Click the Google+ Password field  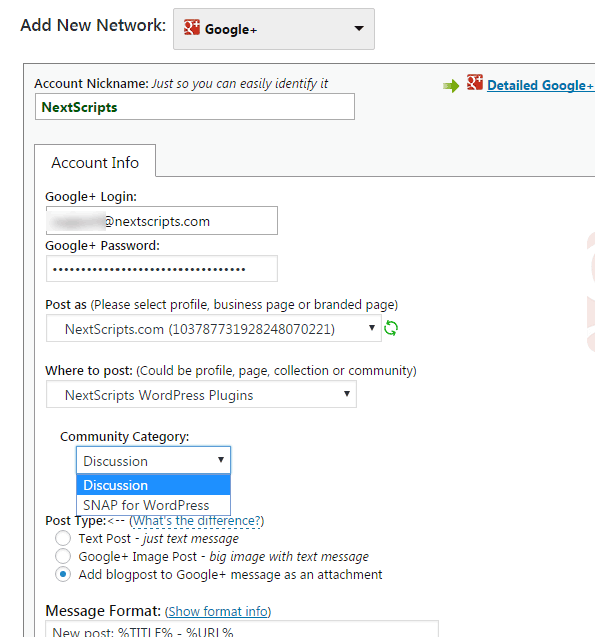coord(162,269)
